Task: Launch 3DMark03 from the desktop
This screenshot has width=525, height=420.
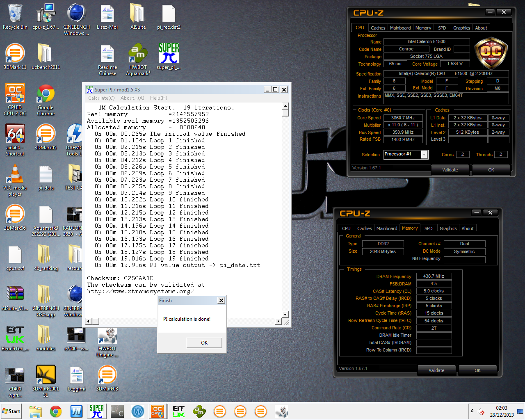Action: tap(107, 378)
